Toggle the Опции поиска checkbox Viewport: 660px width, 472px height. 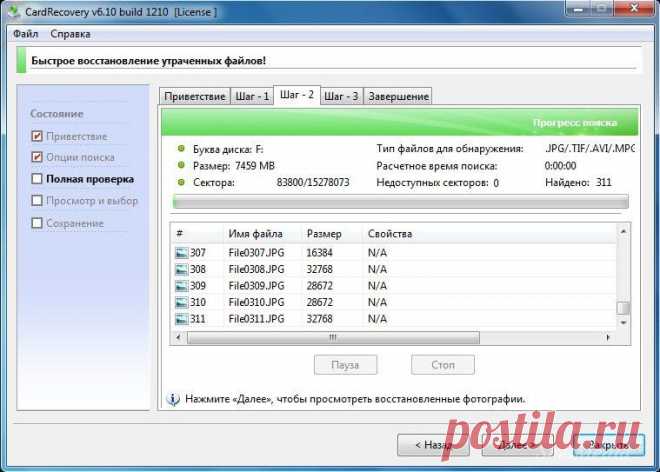click(37, 157)
